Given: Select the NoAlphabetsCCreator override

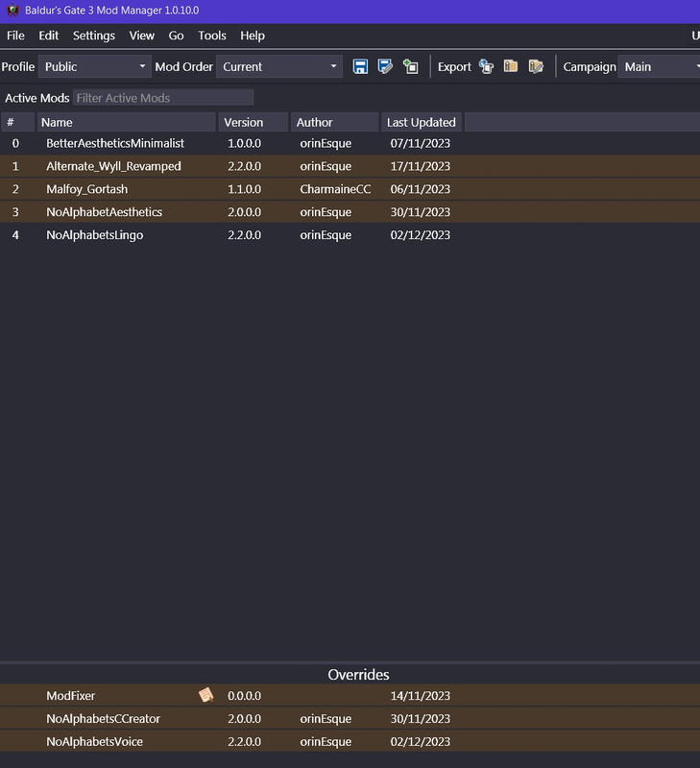Looking at the screenshot, I should pyautogui.click(x=350, y=718).
